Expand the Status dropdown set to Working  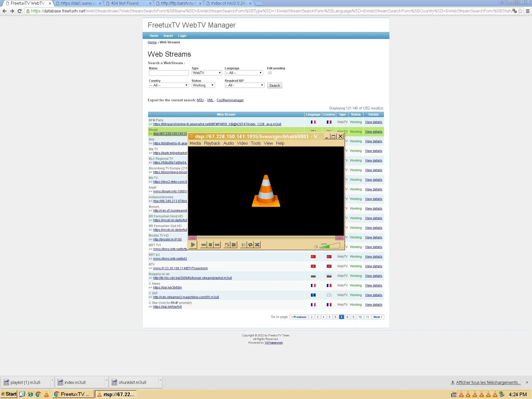pyautogui.click(x=203, y=85)
